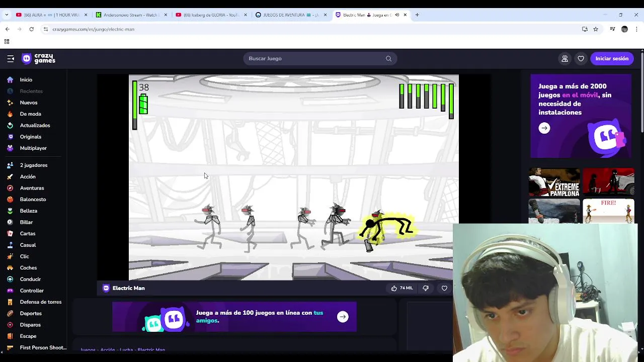The image size is (644, 362).
Task: Go to Inicio in the sidebar
Action: click(x=26, y=80)
